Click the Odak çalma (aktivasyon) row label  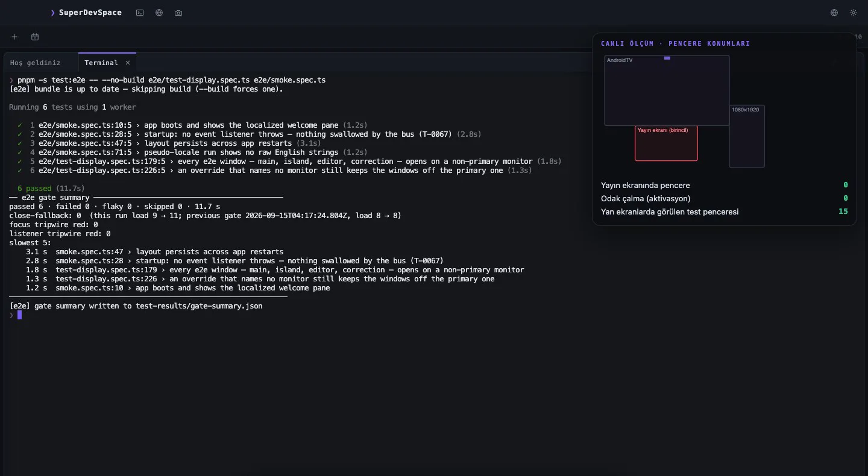click(x=646, y=198)
